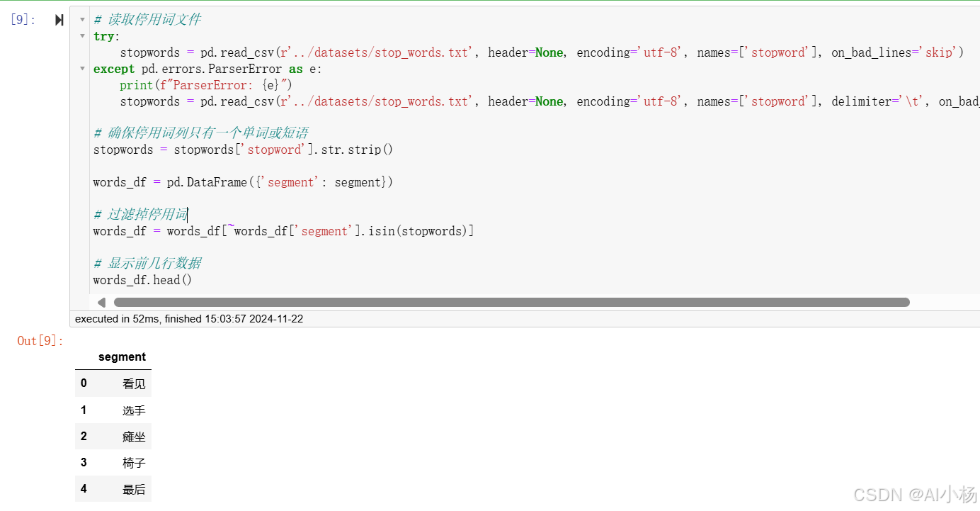
Task: Place cursor on comment '# 确保停用词列只有一个单词或短语'
Action: tap(200, 133)
